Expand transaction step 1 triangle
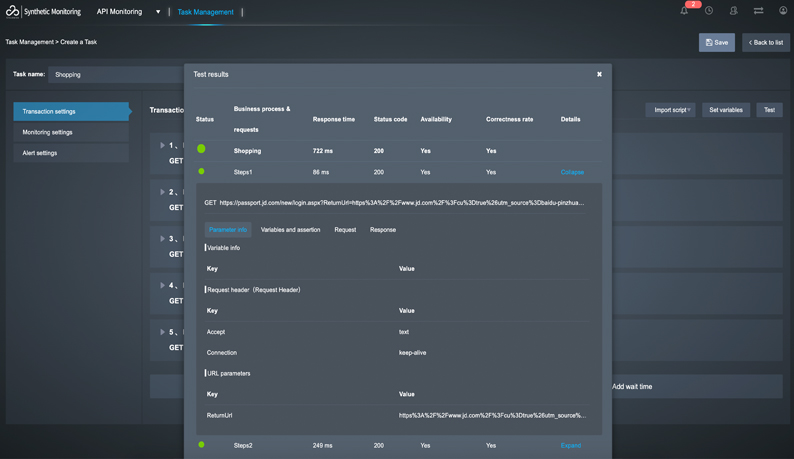Viewport: 794px width, 459px height. tap(162, 145)
